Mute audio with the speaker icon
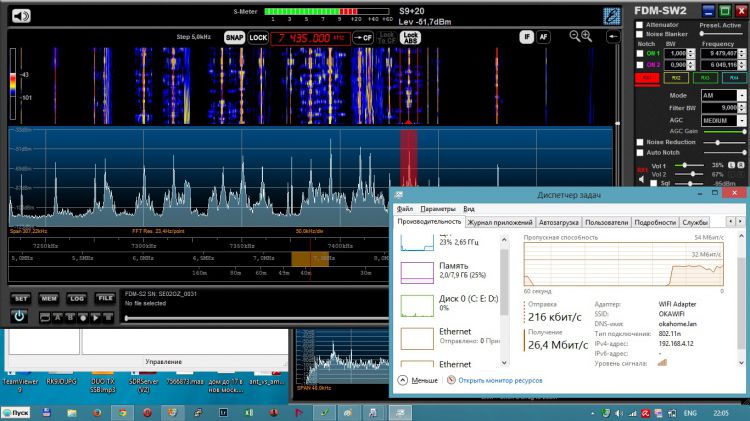Viewport: 750px width, 421px height. click(21, 16)
